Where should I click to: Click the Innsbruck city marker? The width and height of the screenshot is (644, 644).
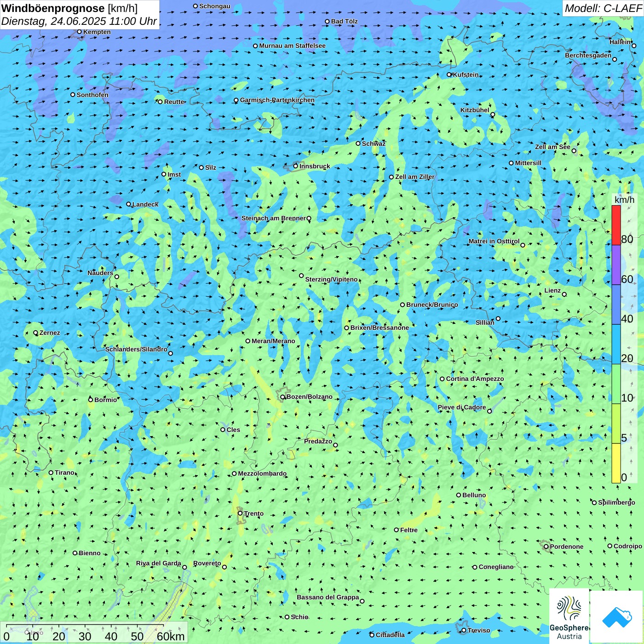[296, 166]
